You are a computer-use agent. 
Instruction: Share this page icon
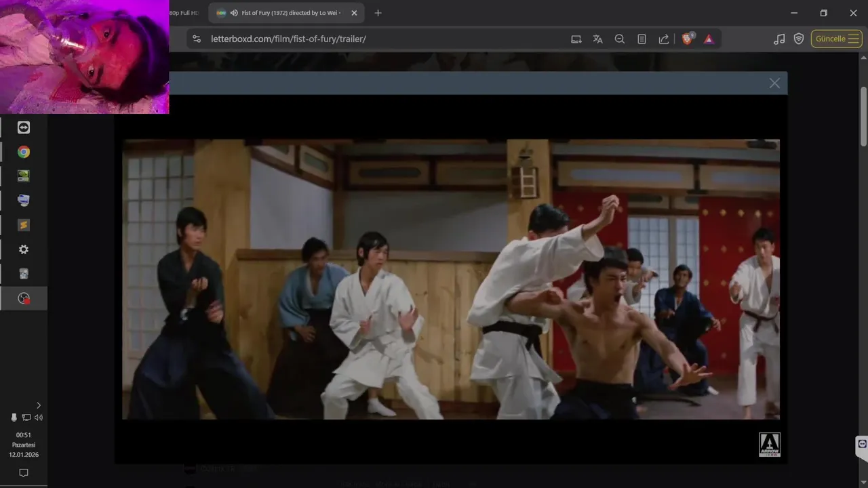coord(664,39)
